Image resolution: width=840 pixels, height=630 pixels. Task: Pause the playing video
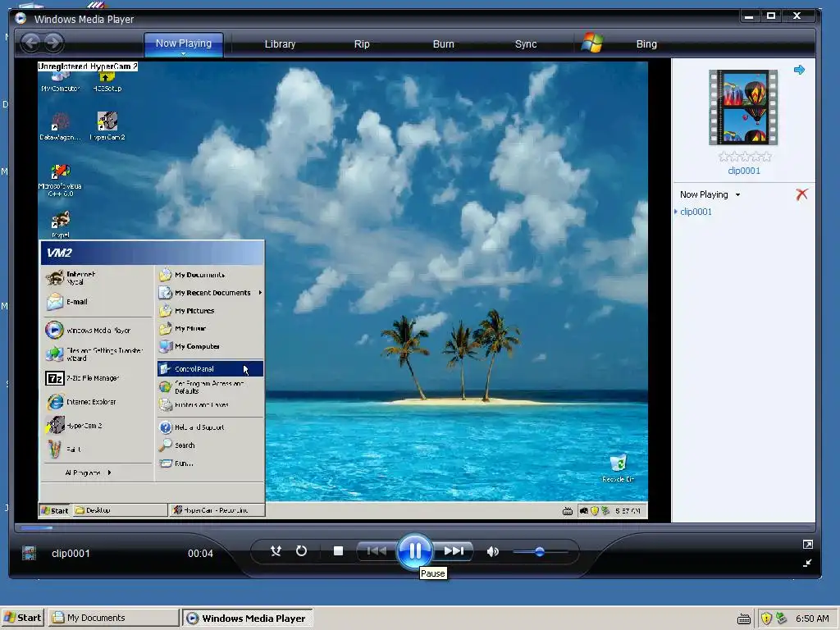point(414,550)
